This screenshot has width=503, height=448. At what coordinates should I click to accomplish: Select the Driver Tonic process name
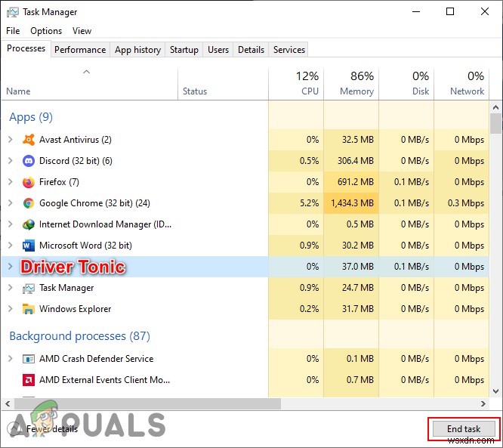tap(73, 267)
